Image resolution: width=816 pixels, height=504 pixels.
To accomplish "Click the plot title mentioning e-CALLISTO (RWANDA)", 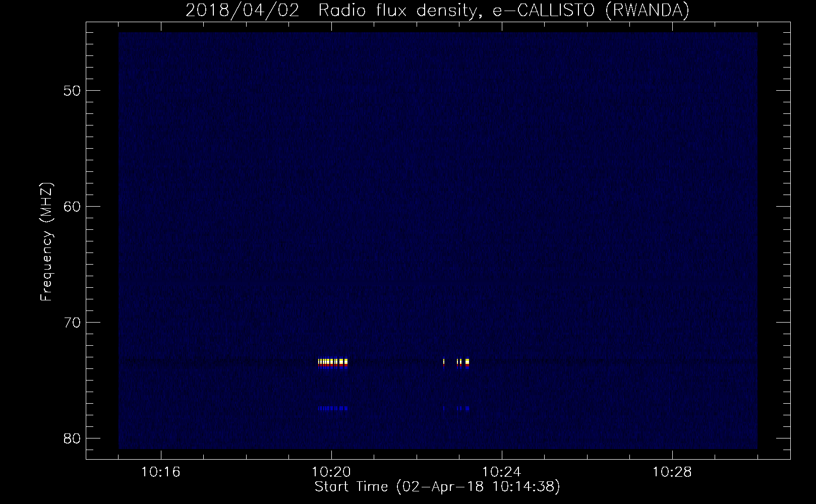I will pos(437,11).
